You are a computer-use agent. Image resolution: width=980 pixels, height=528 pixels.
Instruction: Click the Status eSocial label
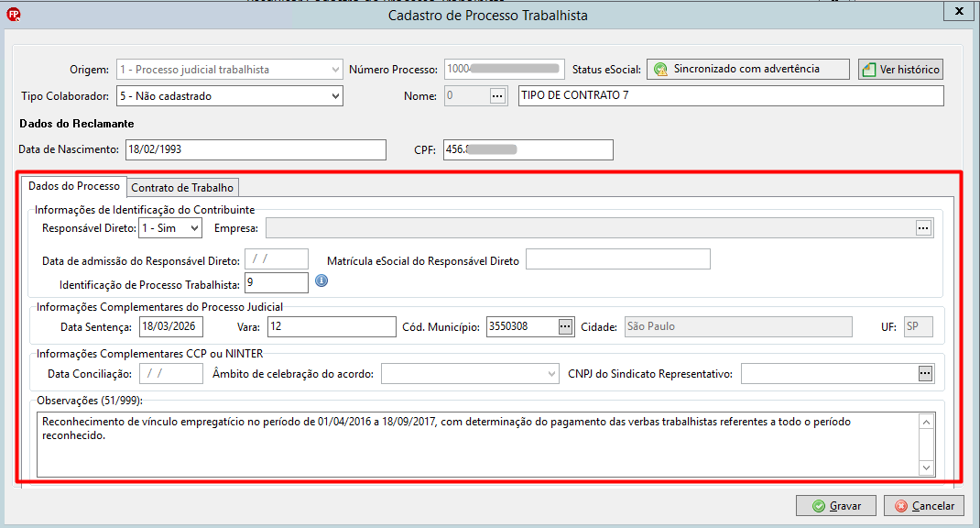tap(606, 70)
